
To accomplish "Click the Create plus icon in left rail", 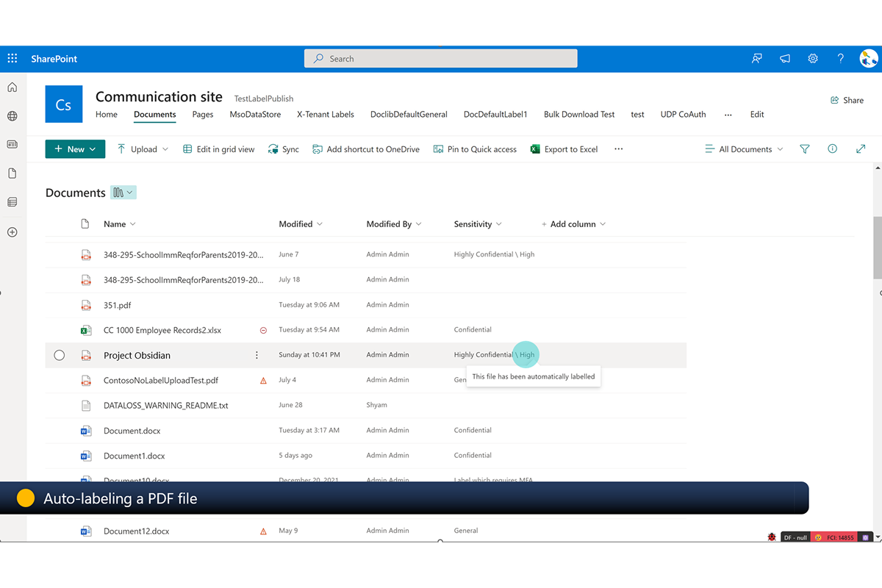I will [x=12, y=232].
